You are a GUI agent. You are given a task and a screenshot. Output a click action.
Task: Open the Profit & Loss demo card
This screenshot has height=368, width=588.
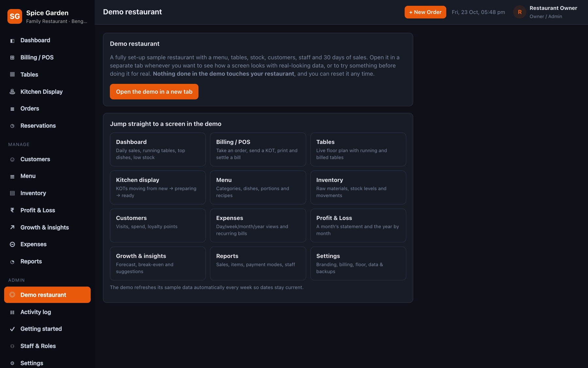[x=358, y=225]
